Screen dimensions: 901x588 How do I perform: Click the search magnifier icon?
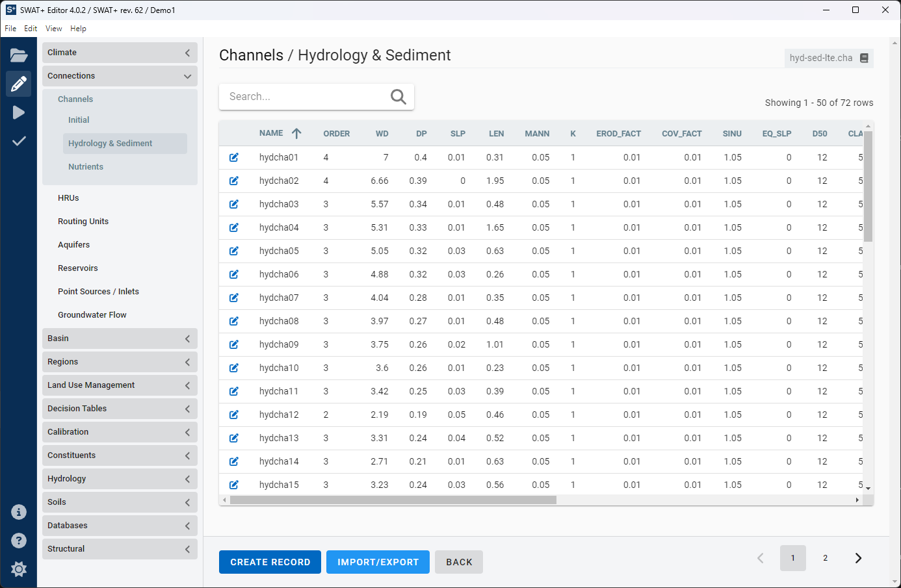[x=398, y=97]
